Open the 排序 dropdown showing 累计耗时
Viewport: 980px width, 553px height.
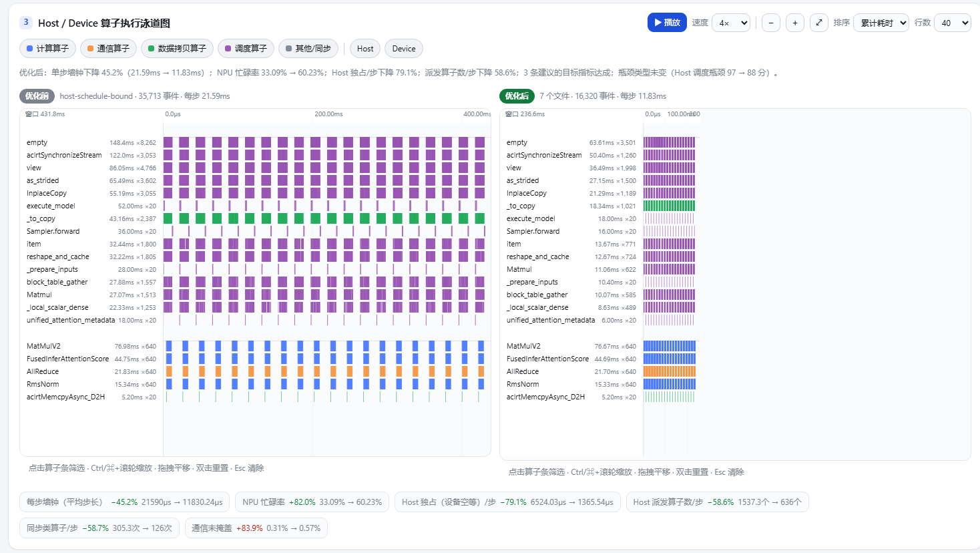pyautogui.click(x=881, y=23)
